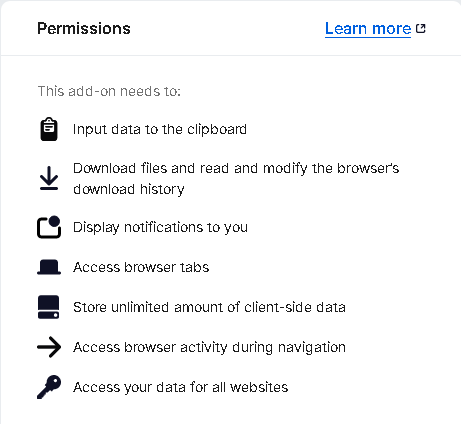Click the download arrow permission icon
This screenshot has height=424, width=461.
(49, 178)
